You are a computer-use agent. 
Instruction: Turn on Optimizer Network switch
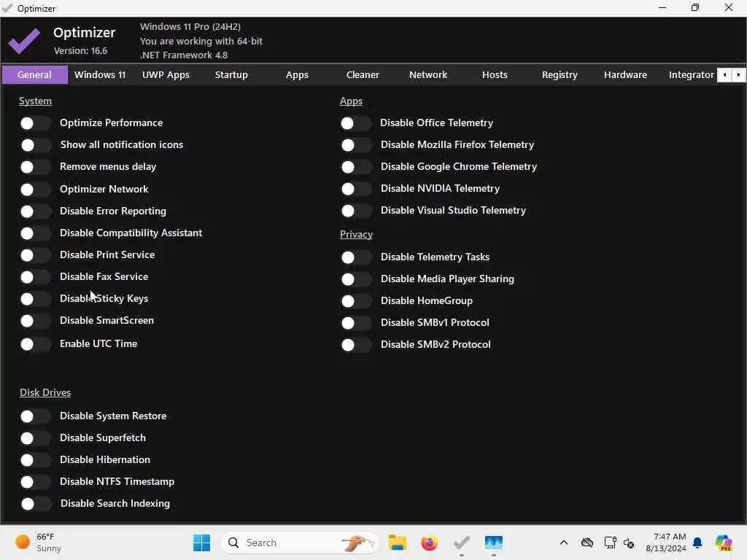point(35,190)
